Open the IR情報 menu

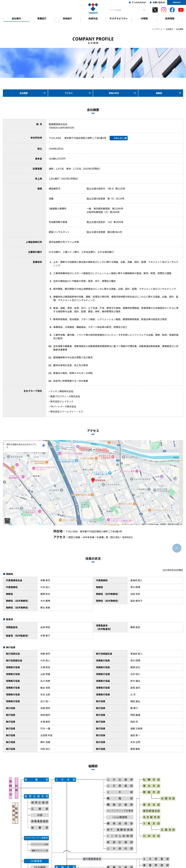[144, 19]
